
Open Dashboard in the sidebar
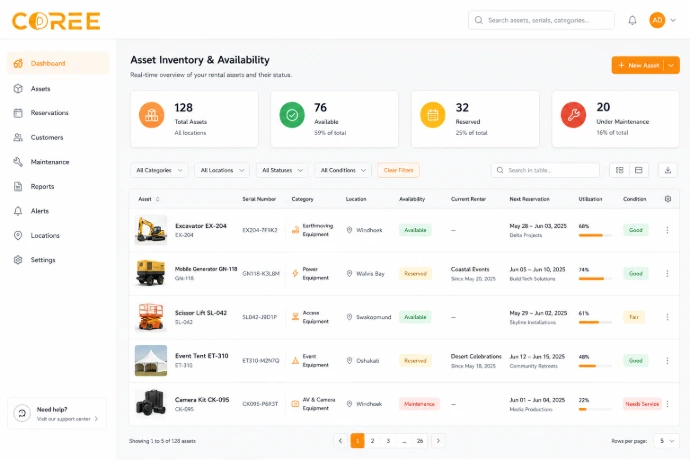pyautogui.click(x=58, y=63)
